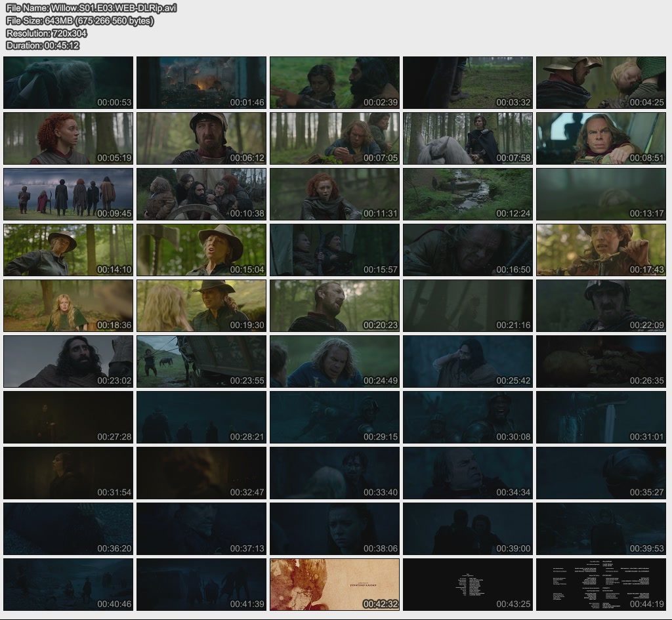Select the frame timestamped 00:41:39

(201, 585)
